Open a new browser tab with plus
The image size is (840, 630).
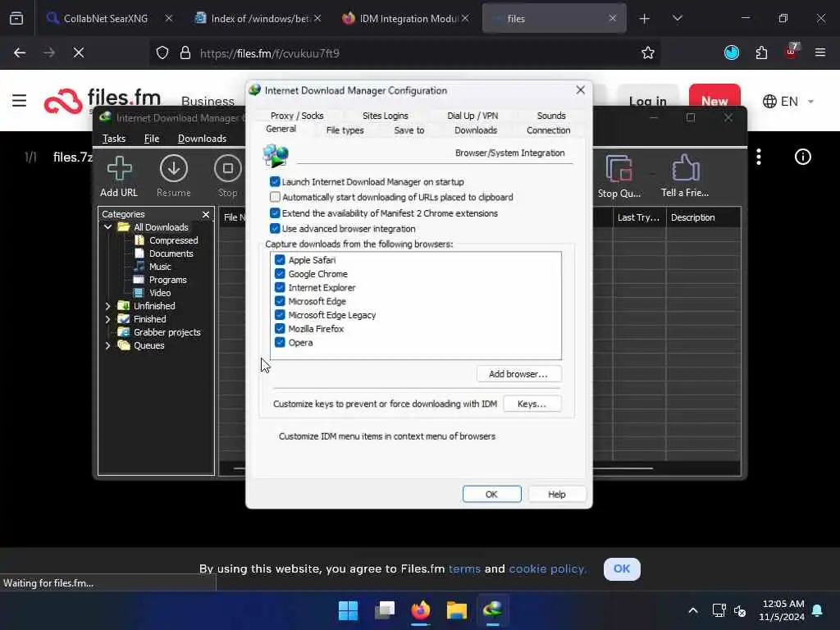644,19
